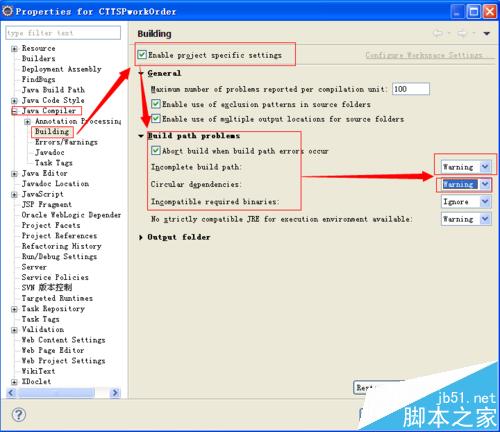Select Web Content Settings in the tree
Image resolution: width=500 pixels, height=432 pixels.
63,340
